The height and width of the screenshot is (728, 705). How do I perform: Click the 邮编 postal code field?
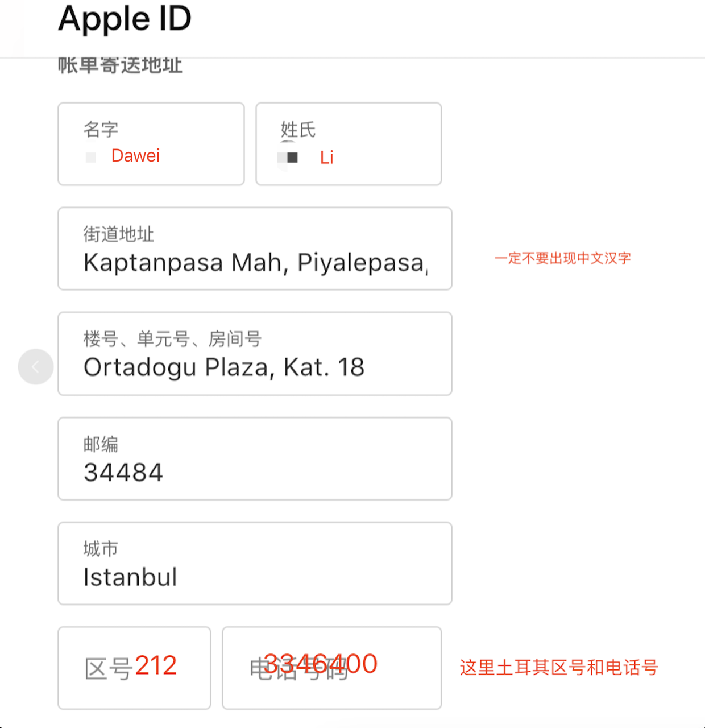pyautogui.click(x=255, y=458)
